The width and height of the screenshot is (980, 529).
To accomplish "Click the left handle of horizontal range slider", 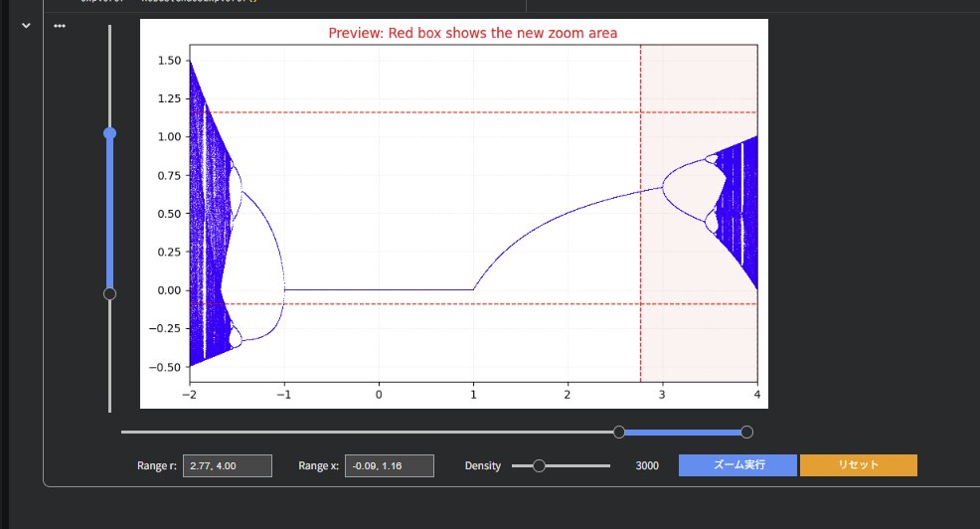I will pyautogui.click(x=619, y=433).
